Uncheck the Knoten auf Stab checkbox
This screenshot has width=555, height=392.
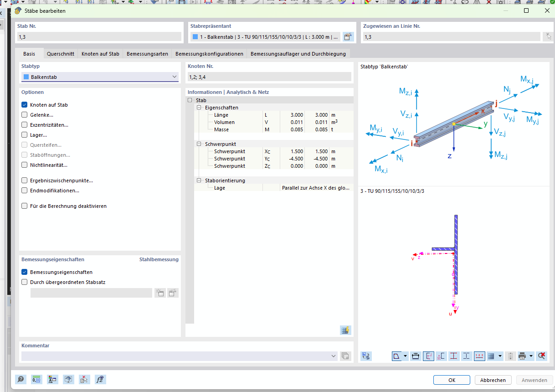[x=25, y=105]
